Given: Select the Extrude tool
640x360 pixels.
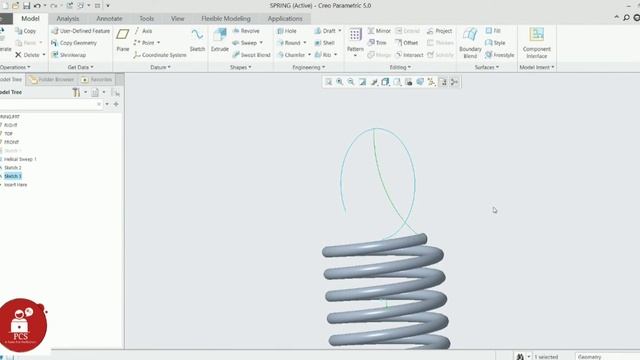Looking at the screenshot, I should point(220,40).
